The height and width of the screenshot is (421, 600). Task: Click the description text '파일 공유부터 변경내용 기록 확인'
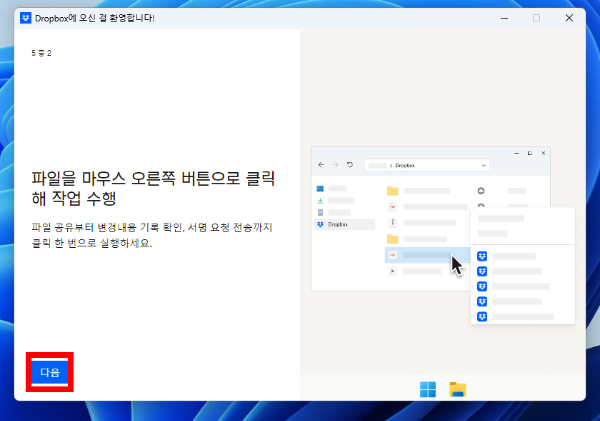point(108,227)
